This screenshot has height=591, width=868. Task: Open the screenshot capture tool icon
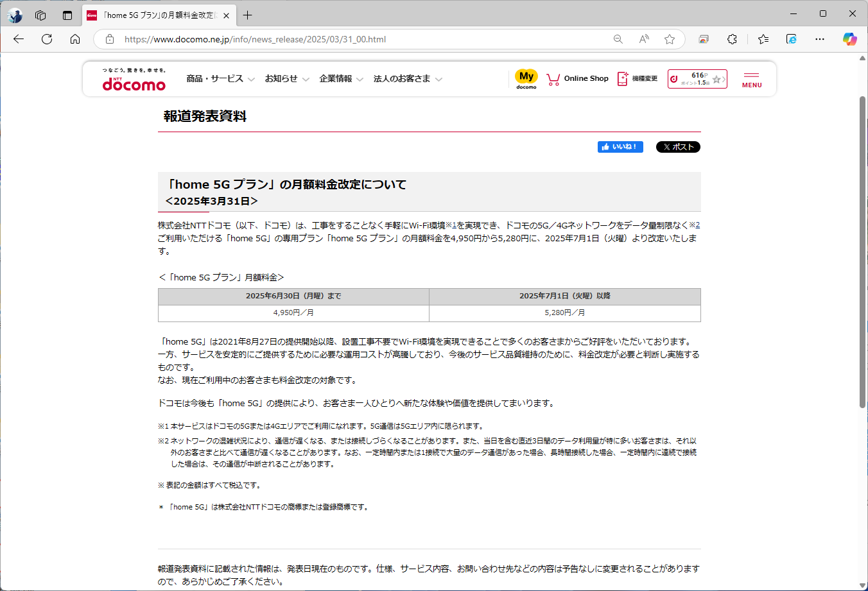pyautogui.click(x=704, y=39)
